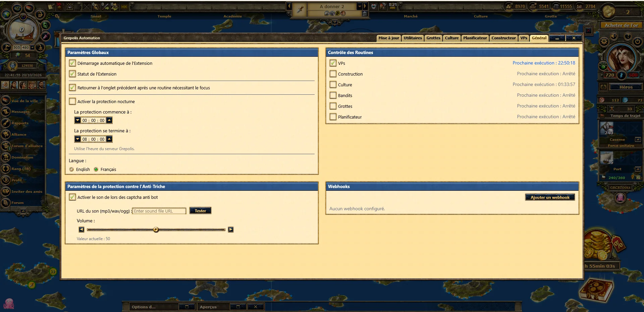Image resolution: width=644 pixels, height=312 pixels.
Task: Collapse the Caserne units panel
Action: (x=638, y=140)
